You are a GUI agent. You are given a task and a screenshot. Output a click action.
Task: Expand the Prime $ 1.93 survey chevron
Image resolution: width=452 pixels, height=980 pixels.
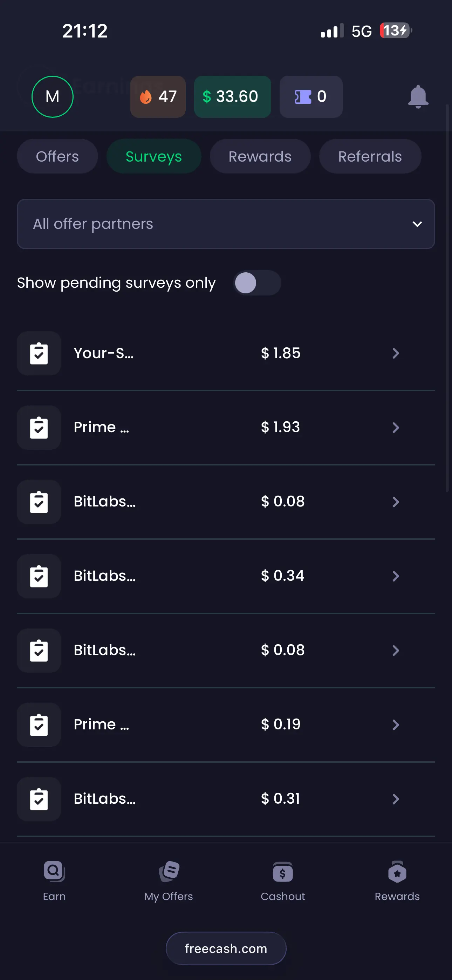tap(396, 428)
